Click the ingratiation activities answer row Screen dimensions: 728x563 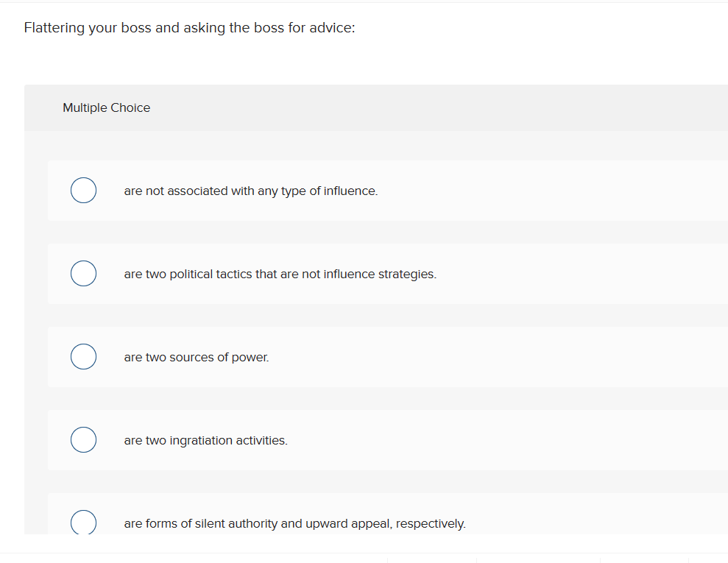coord(205,439)
